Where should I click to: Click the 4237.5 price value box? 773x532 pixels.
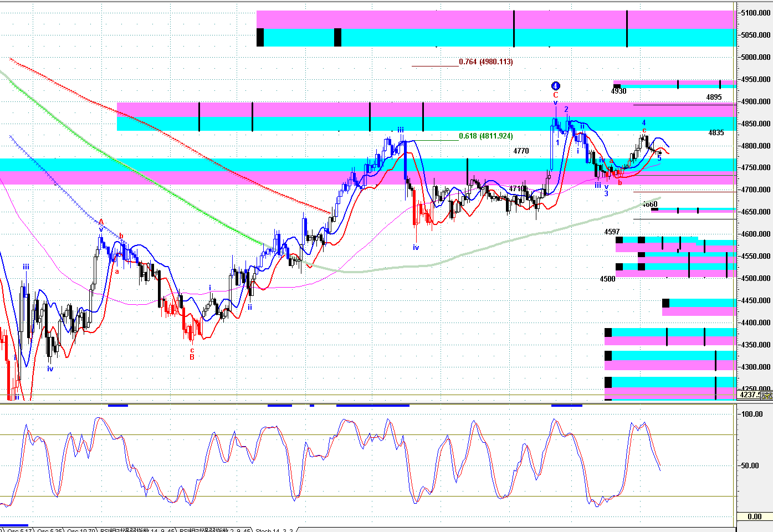coord(749,395)
